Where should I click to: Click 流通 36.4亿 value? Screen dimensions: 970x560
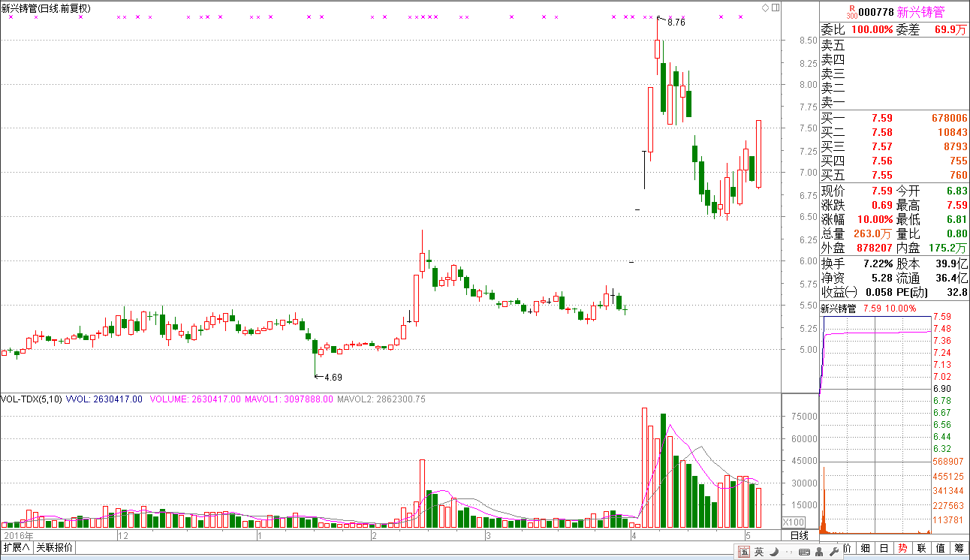951,278
